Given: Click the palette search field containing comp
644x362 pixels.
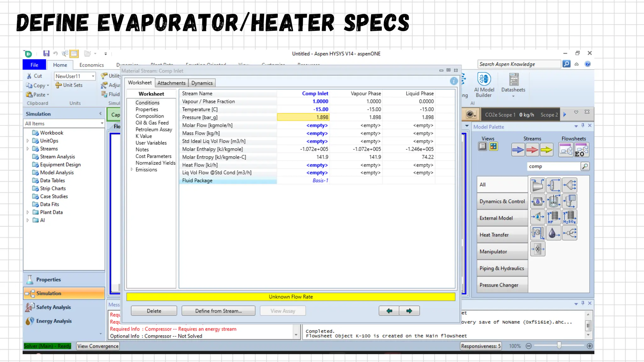Looking at the screenshot, I should coord(553,166).
